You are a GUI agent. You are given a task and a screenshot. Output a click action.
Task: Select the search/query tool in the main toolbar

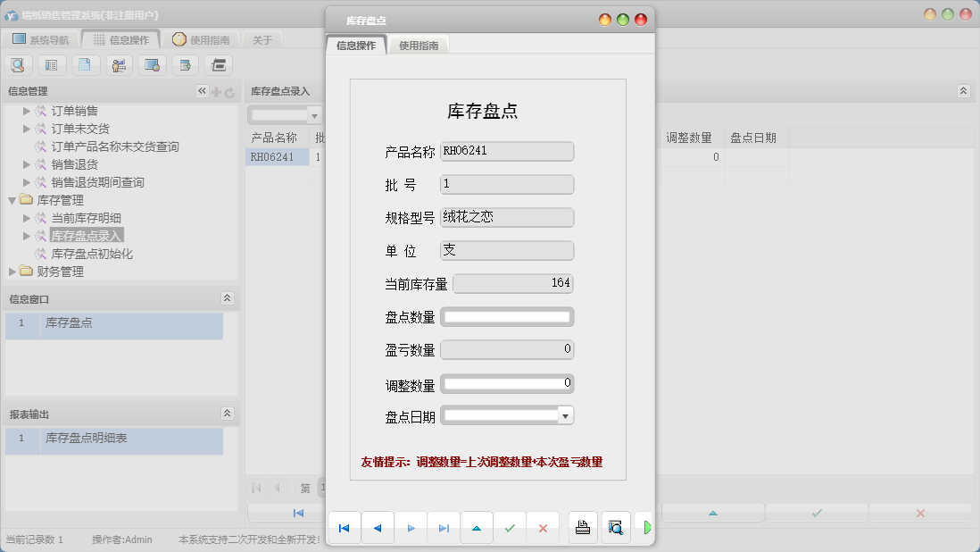[19, 64]
